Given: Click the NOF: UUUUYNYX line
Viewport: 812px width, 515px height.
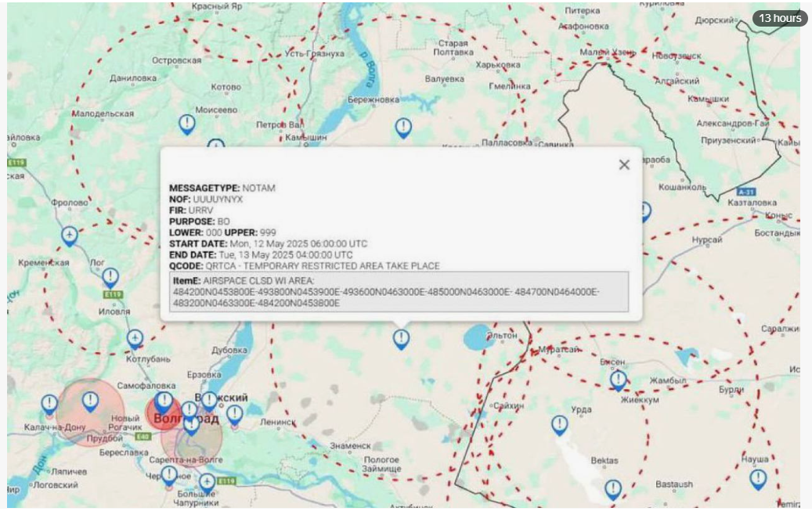Looking at the screenshot, I should click(x=206, y=200).
